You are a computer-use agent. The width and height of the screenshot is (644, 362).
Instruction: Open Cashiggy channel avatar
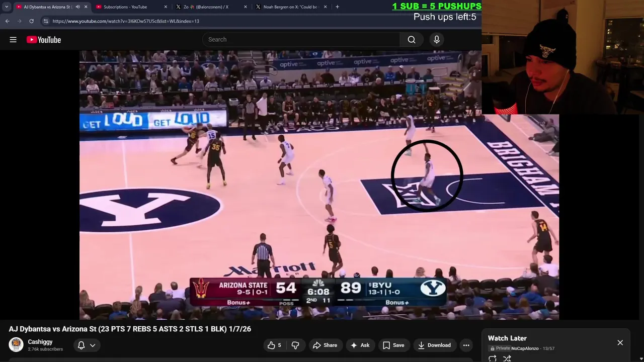16,345
